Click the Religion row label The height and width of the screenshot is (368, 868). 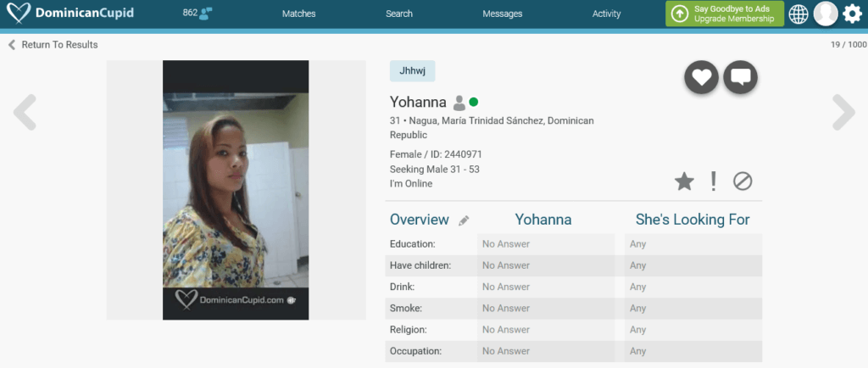[409, 330]
